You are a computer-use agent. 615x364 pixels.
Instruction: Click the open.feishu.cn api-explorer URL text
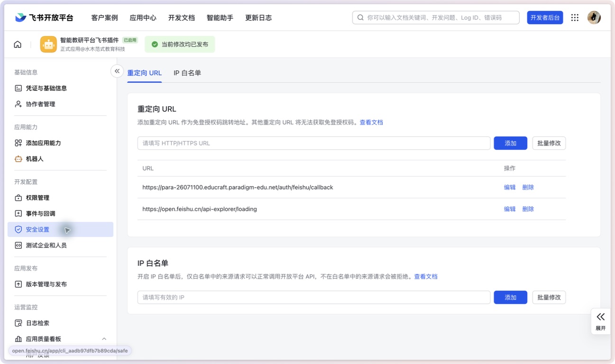click(x=200, y=209)
